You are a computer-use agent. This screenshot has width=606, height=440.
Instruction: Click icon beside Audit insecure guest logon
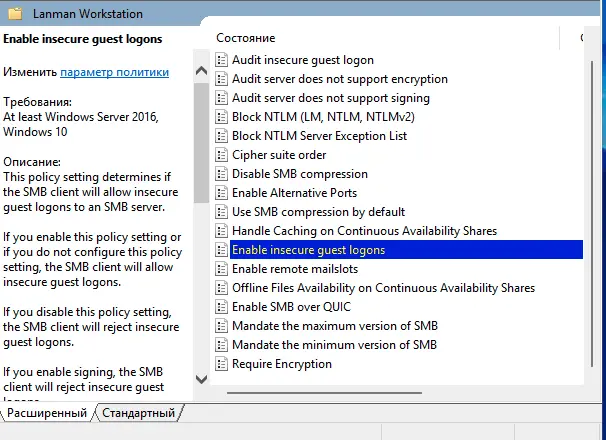(x=222, y=60)
